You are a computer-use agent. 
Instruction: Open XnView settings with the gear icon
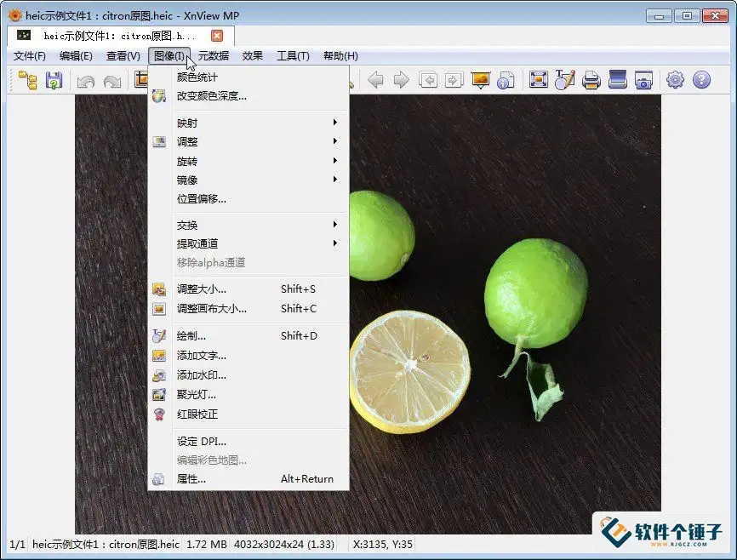pyautogui.click(x=673, y=79)
